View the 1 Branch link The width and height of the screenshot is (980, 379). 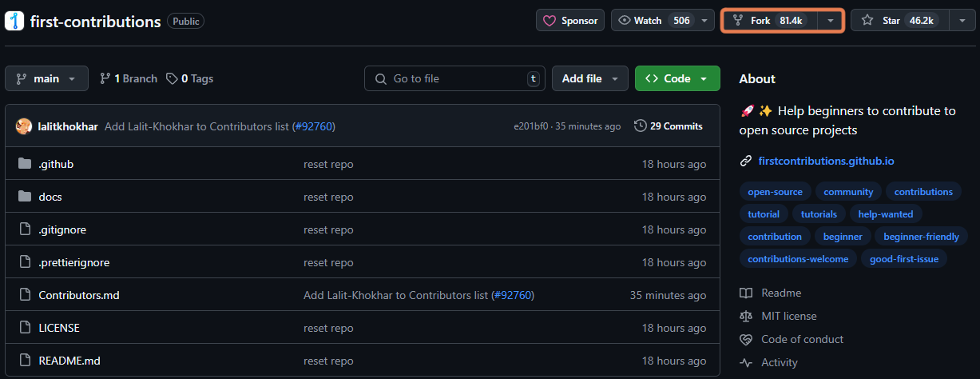129,78
